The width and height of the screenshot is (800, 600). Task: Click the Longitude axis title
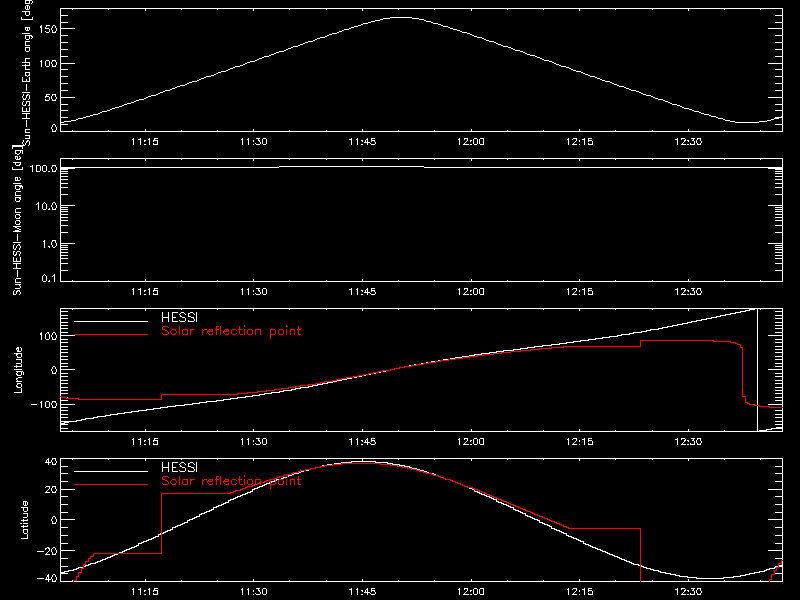pyautogui.click(x=18, y=370)
